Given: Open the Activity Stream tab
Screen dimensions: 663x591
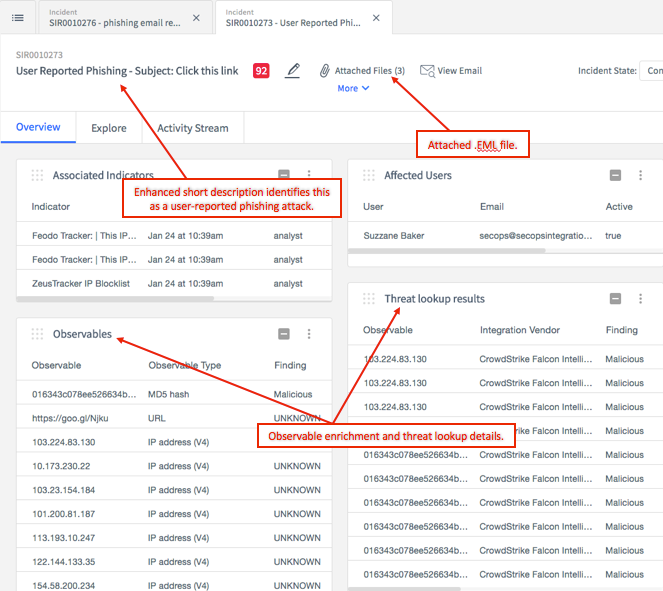Looking at the screenshot, I should click(193, 128).
